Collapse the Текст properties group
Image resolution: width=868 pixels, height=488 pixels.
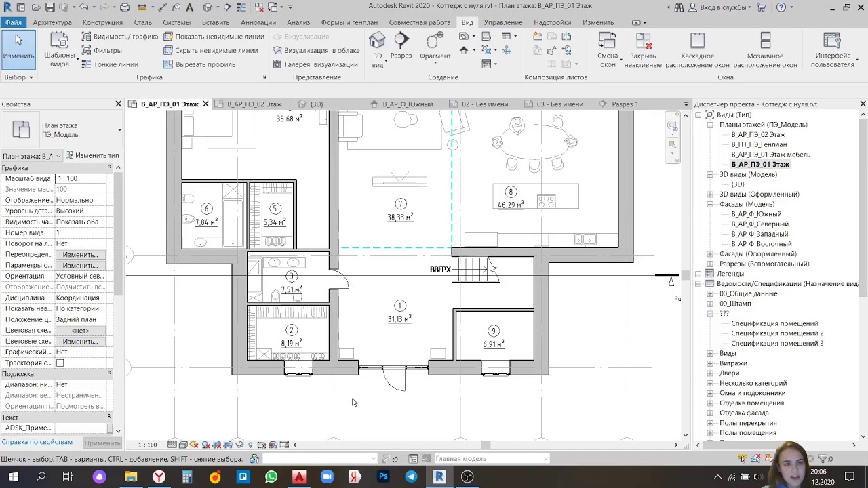[109, 417]
